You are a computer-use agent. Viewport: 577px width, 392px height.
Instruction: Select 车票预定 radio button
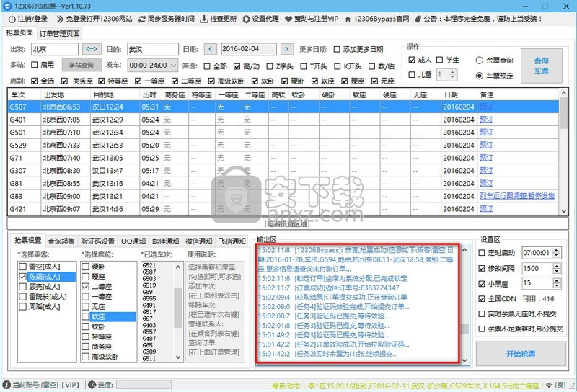[479, 76]
